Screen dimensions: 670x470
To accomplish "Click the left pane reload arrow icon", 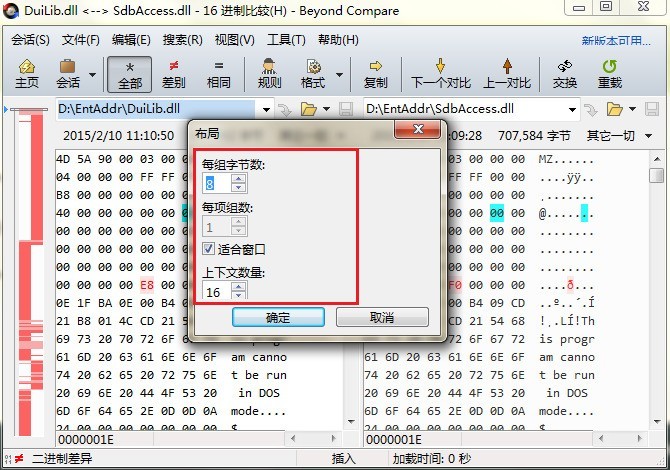I will click(285, 110).
